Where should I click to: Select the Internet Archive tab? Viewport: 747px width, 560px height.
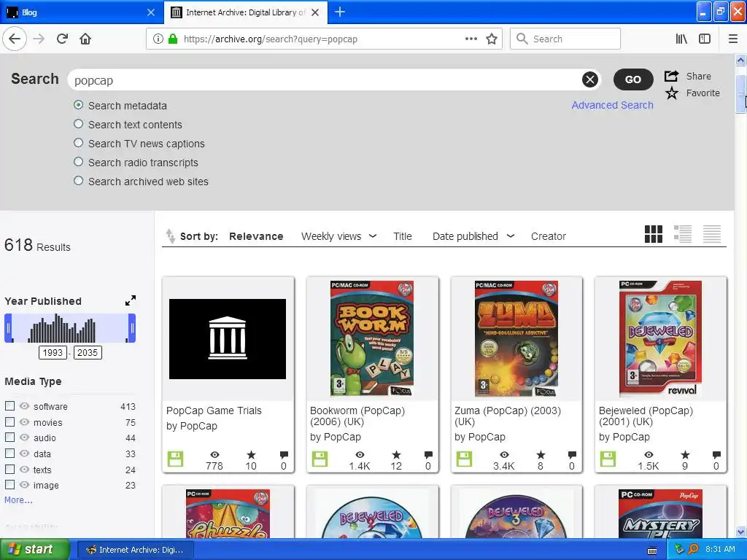[246, 12]
